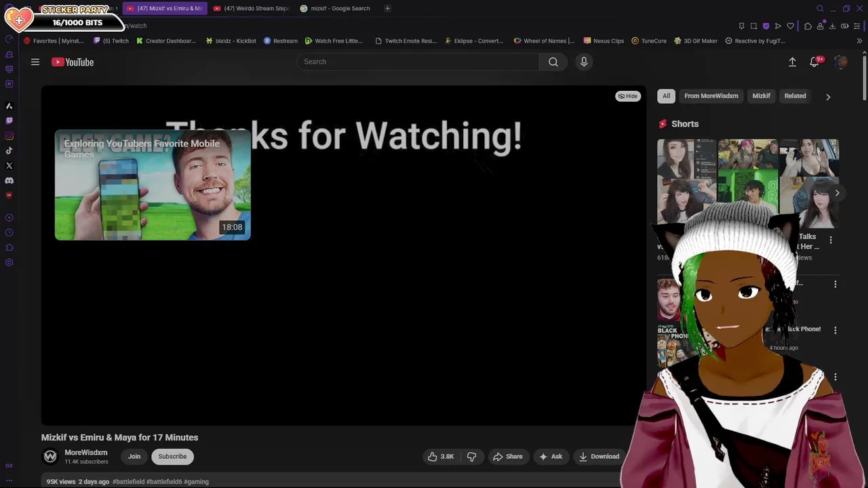Viewport: 868px width, 488px height.
Task: Select the Related filter chip
Action: coord(795,96)
